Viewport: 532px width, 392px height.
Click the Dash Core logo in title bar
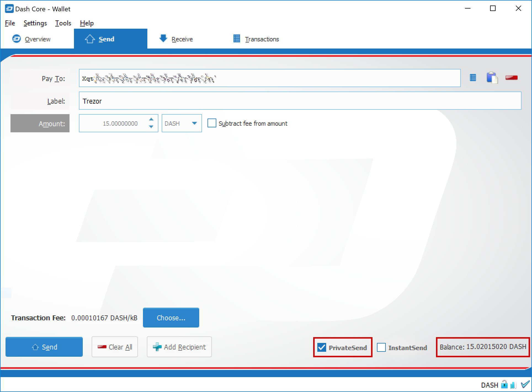9,9
